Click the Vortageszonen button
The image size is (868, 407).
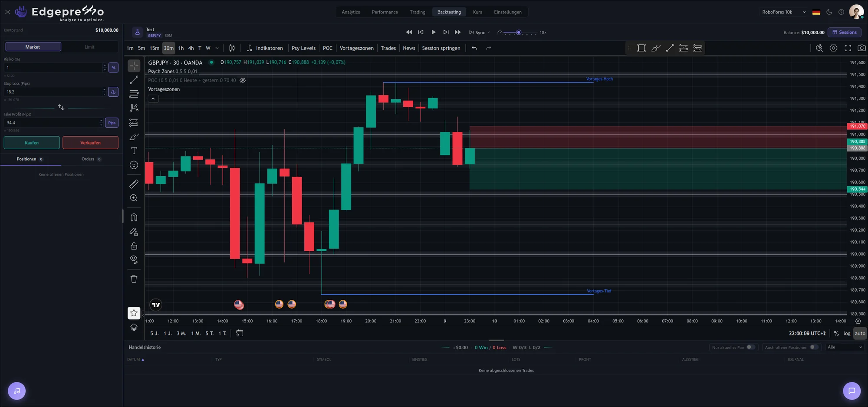click(356, 48)
